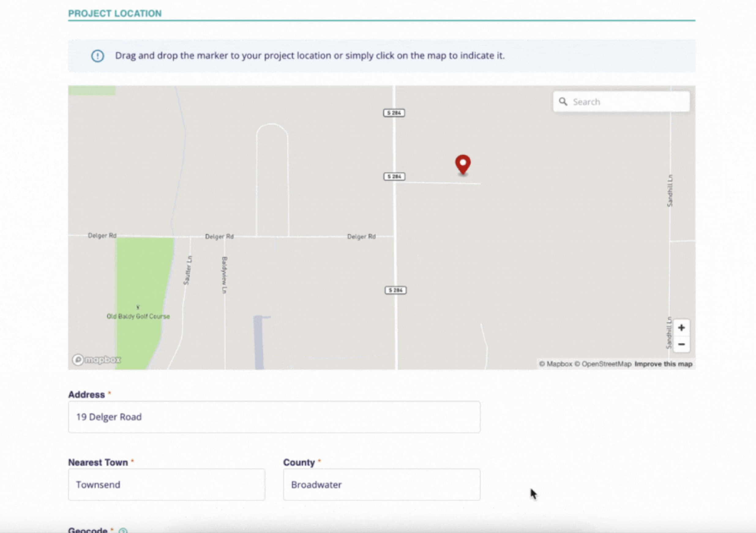Click the Baldyview Ln road label
This screenshot has height=533, width=756.
pos(224,275)
